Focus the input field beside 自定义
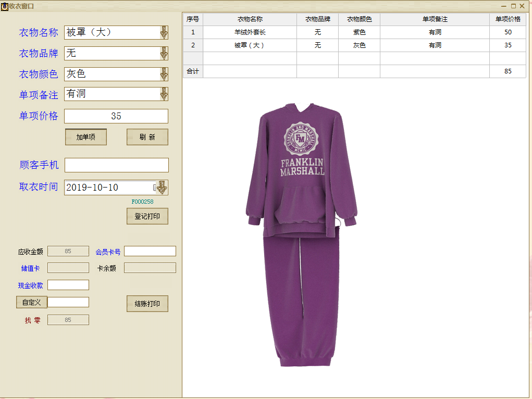 (68, 302)
